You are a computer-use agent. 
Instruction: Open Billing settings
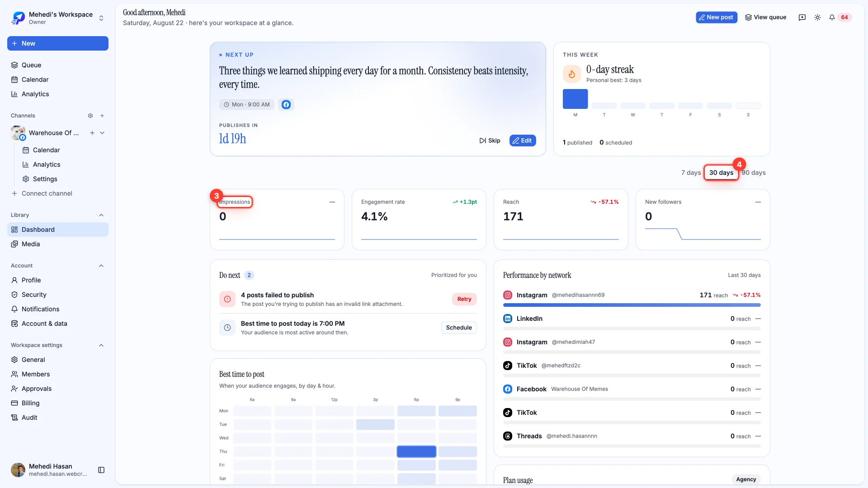[58, 403]
